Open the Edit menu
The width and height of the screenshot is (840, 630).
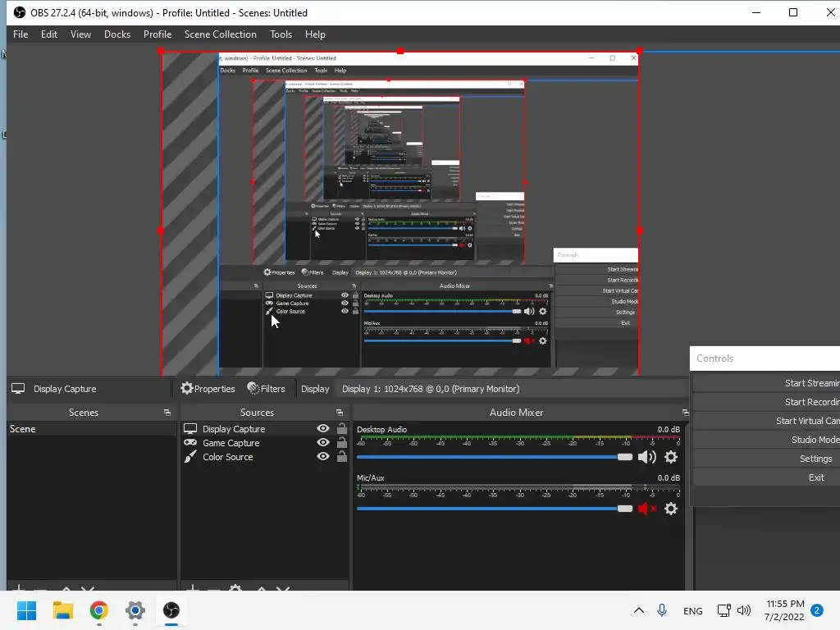[x=48, y=34]
